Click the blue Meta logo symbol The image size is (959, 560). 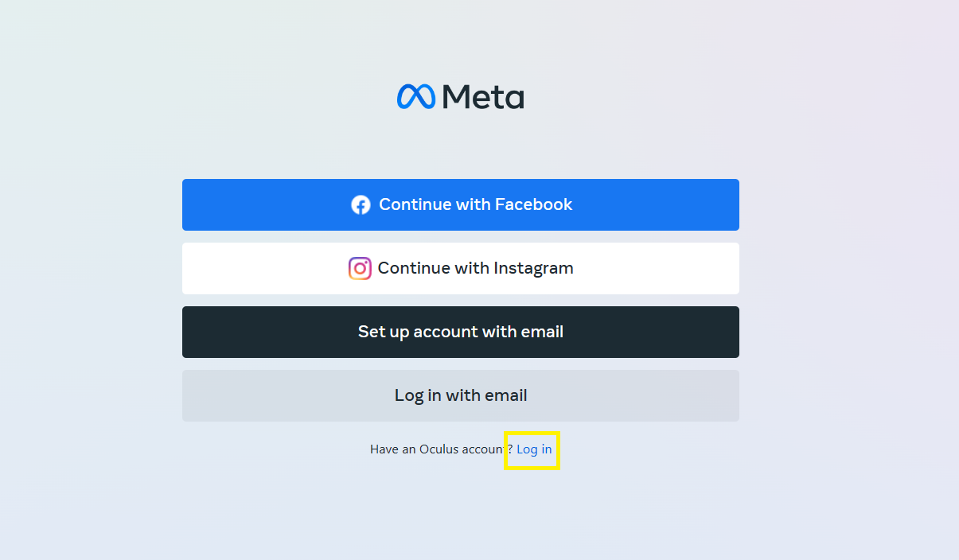click(x=415, y=97)
